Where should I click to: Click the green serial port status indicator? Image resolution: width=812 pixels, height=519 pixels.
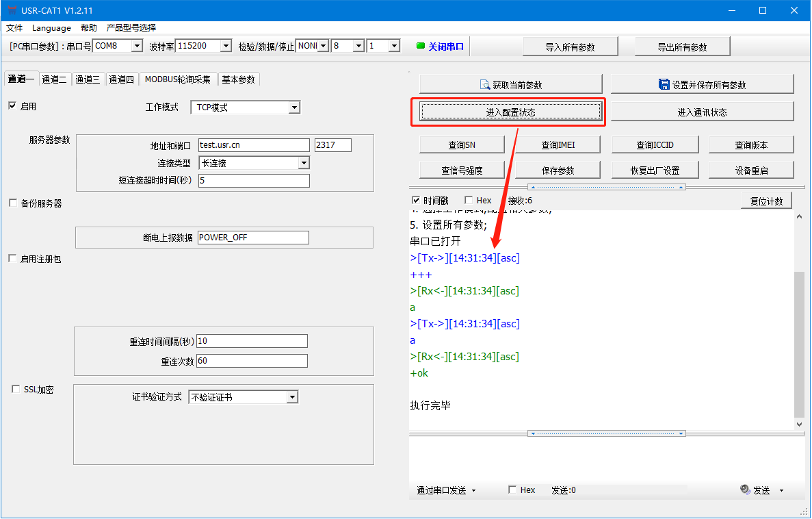point(421,46)
